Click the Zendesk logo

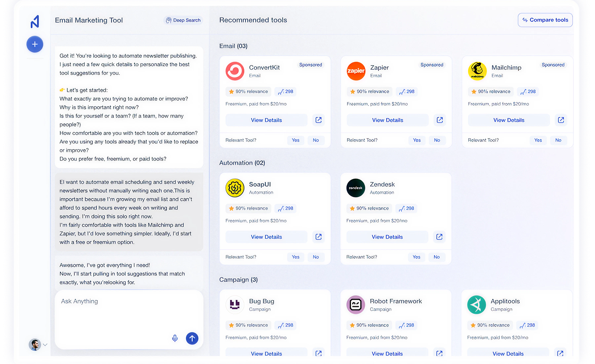(356, 188)
